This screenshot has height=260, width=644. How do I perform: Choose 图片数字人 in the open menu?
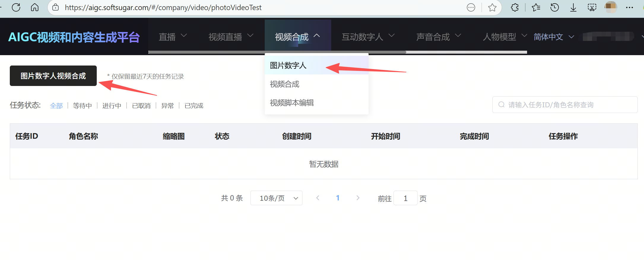(288, 66)
